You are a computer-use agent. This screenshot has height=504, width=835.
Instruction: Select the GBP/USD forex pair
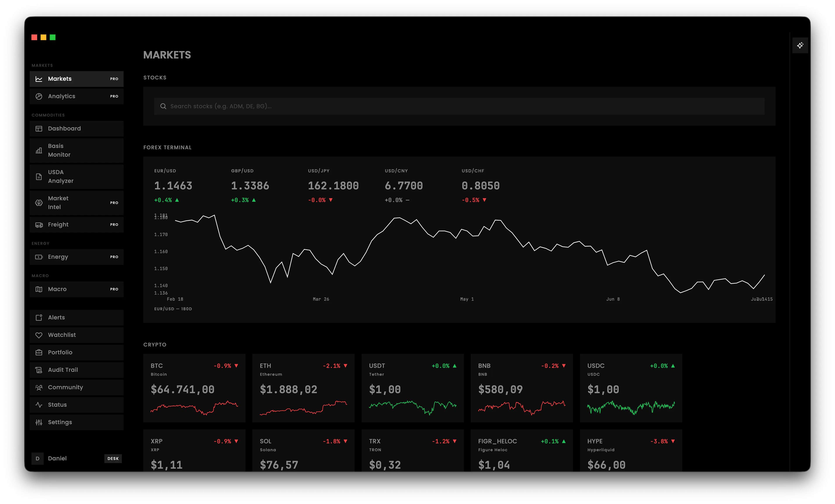pyautogui.click(x=250, y=185)
